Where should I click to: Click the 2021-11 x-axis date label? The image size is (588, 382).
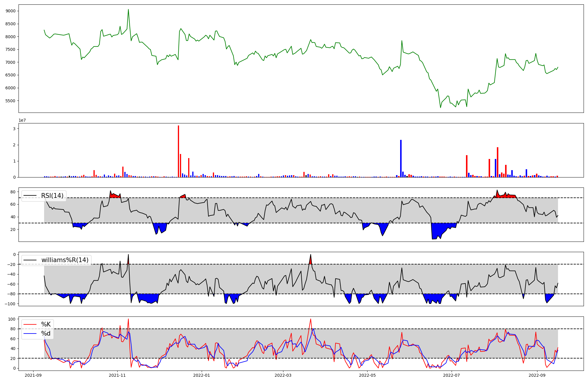[117, 375]
